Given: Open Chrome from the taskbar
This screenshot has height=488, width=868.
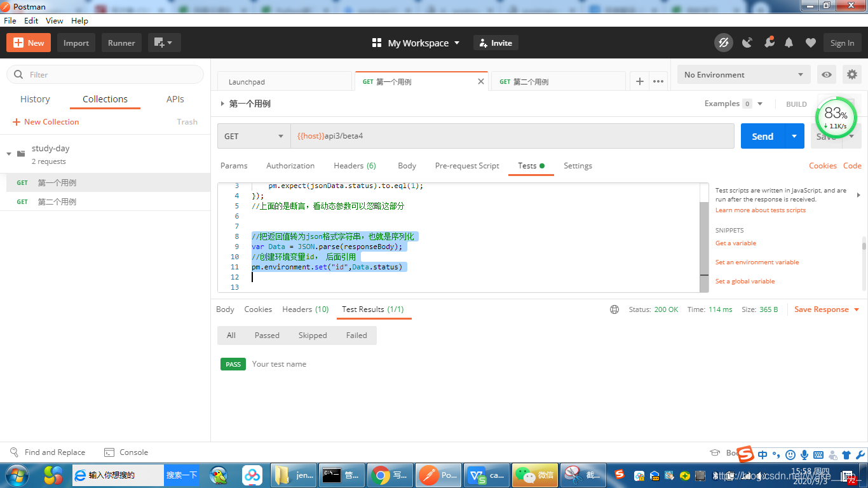Looking at the screenshot, I should point(390,475).
